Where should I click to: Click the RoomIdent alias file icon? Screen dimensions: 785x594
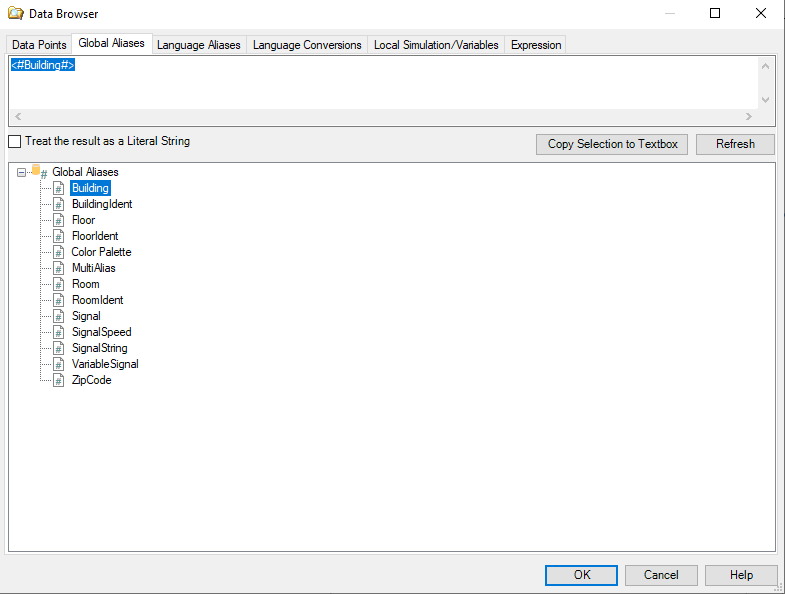pos(58,300)
